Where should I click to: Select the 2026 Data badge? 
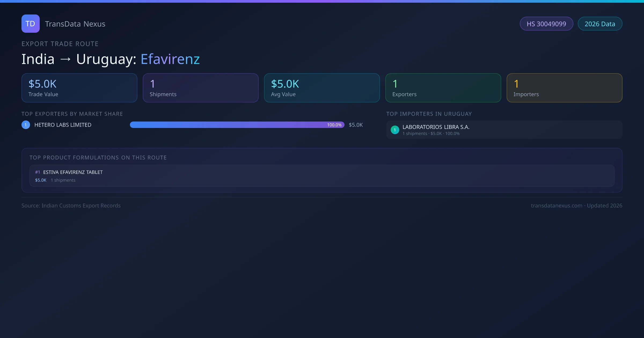pos(600,24)
